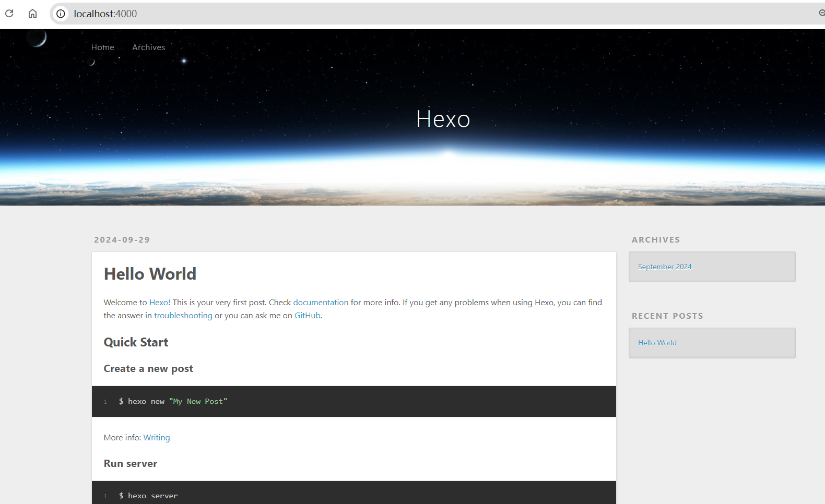825x504 pixels.
Task: Open the documentation link
Action: point(321,303)
